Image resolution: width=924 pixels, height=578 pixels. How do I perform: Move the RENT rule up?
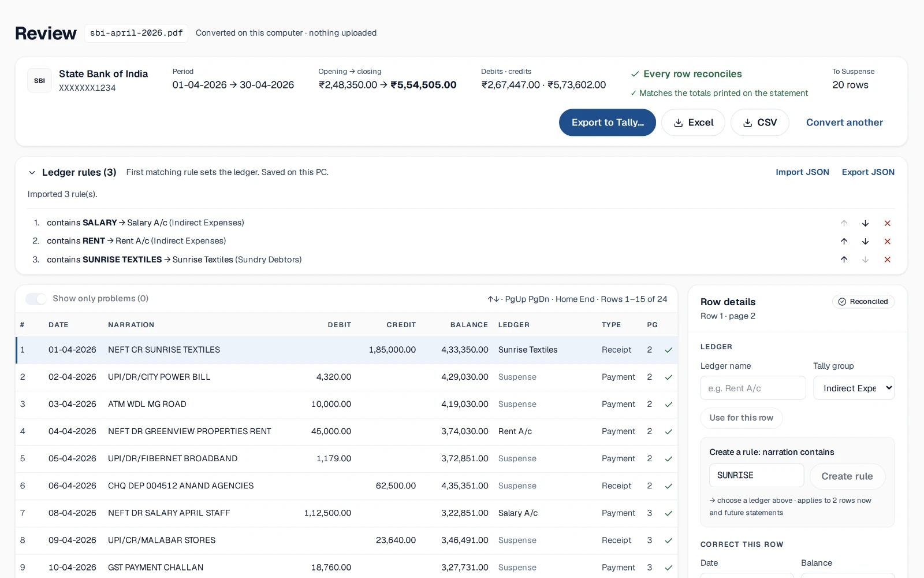tap(844, 241)
